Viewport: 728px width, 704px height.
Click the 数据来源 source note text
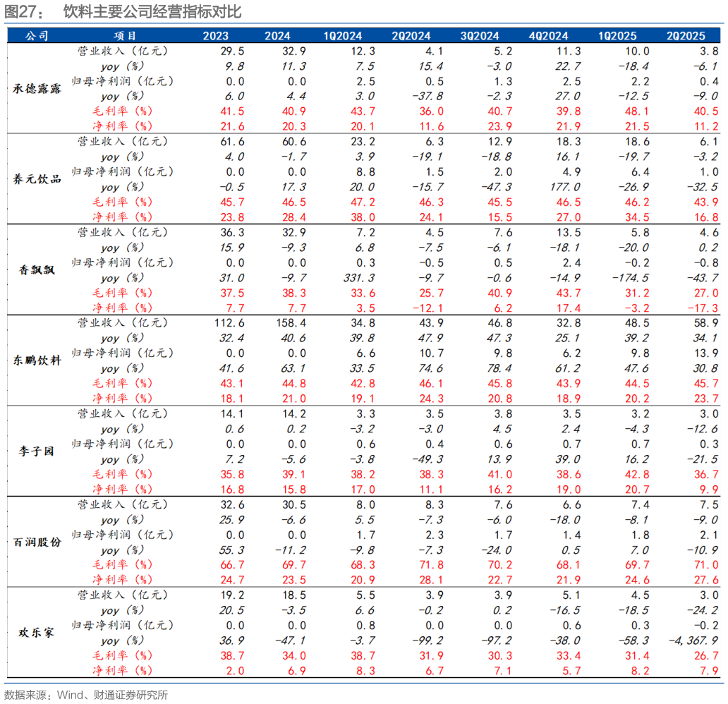click(85, 695)
